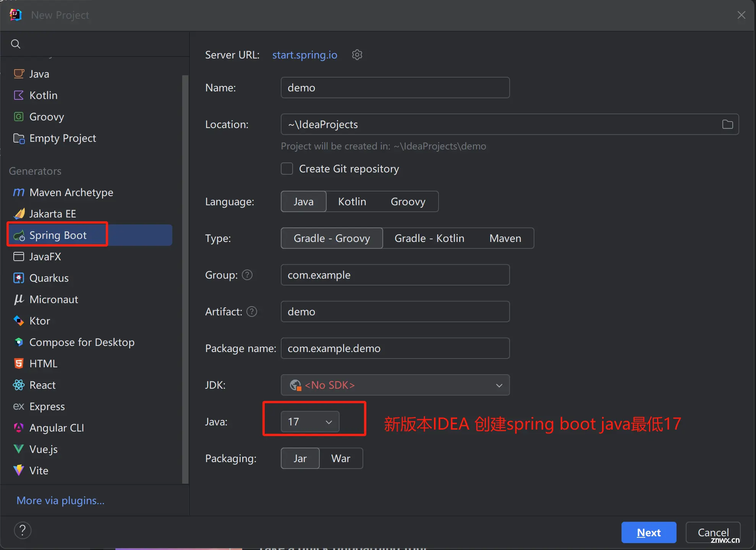Choose the Jakarta EE sail icon
Viewport: 756px width, 550px height.
[19, 214]
